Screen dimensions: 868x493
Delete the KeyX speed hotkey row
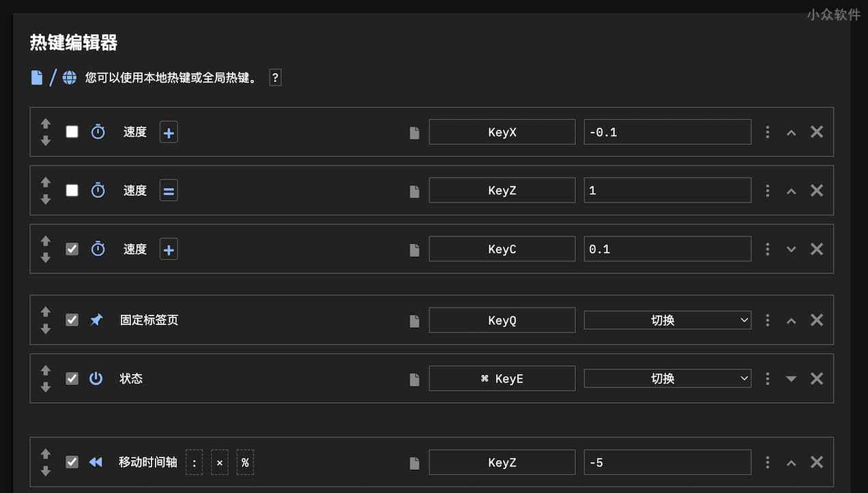point(816,132)
